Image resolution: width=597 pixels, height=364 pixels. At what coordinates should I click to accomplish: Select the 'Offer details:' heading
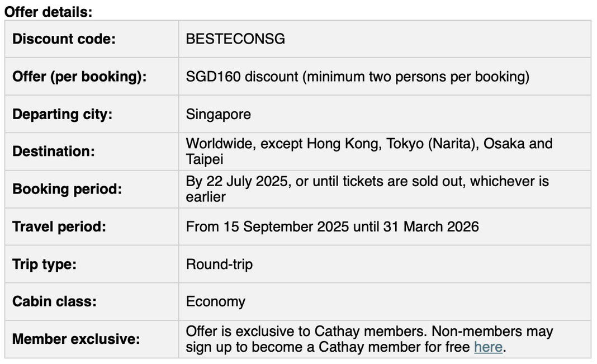(x=49, y=12)
